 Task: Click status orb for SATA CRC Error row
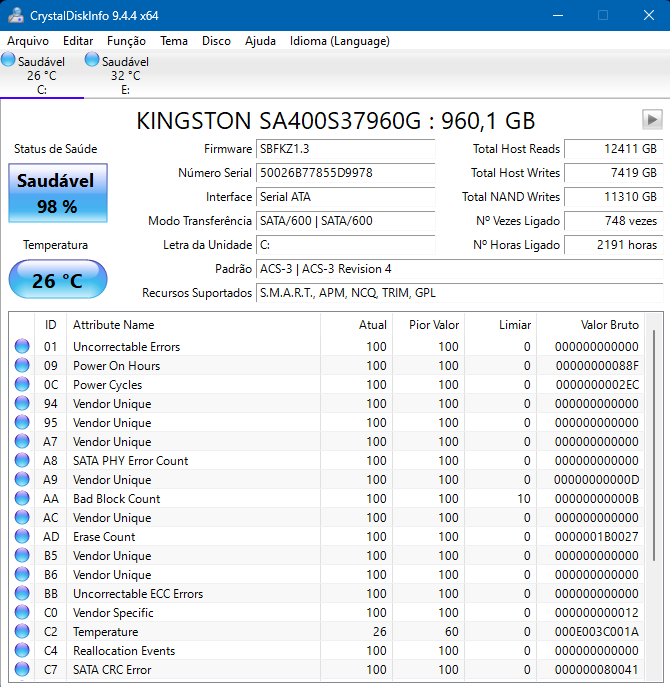point(22,669)
